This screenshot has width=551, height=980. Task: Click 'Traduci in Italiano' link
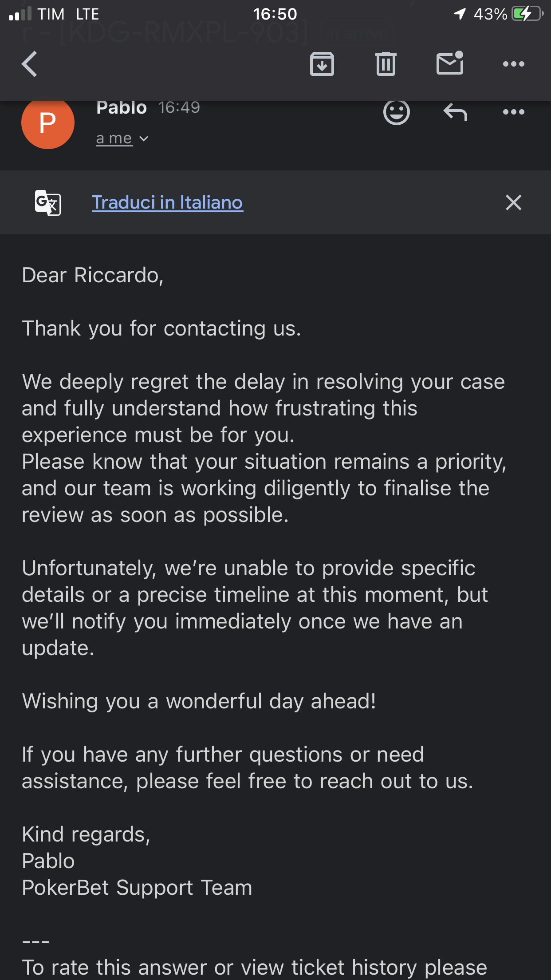point(167,202)
